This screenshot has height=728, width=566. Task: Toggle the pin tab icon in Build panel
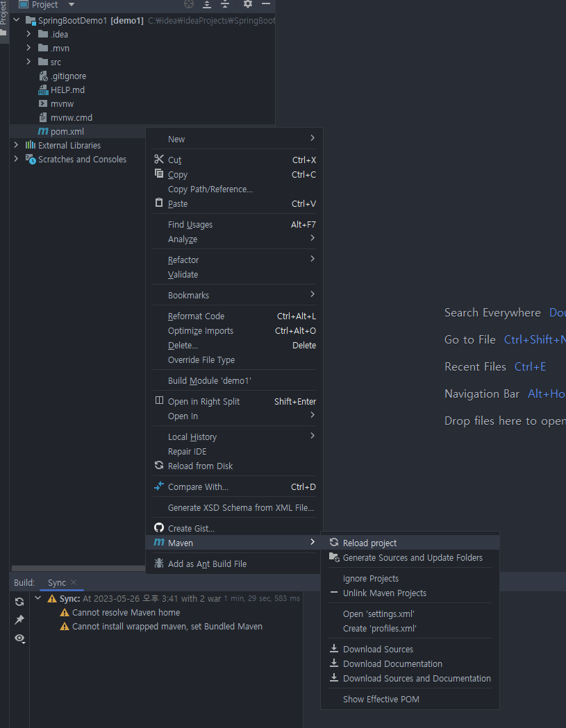pos(19,619)
